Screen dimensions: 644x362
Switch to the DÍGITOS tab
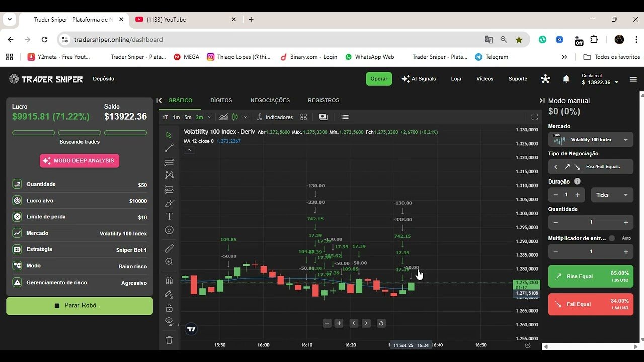coord(221,100)
